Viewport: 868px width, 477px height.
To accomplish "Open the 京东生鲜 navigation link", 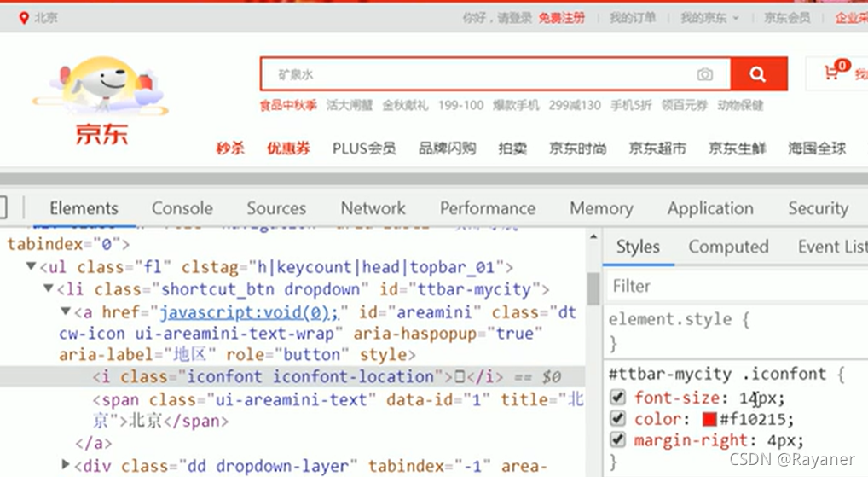I will point(737,148).
